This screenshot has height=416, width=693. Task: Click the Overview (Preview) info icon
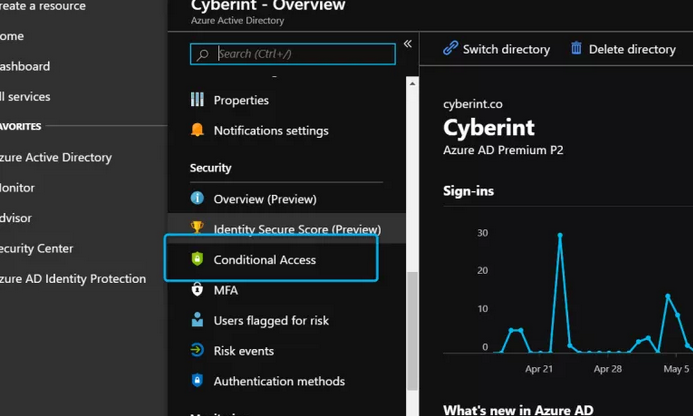(x=197, y=199)
